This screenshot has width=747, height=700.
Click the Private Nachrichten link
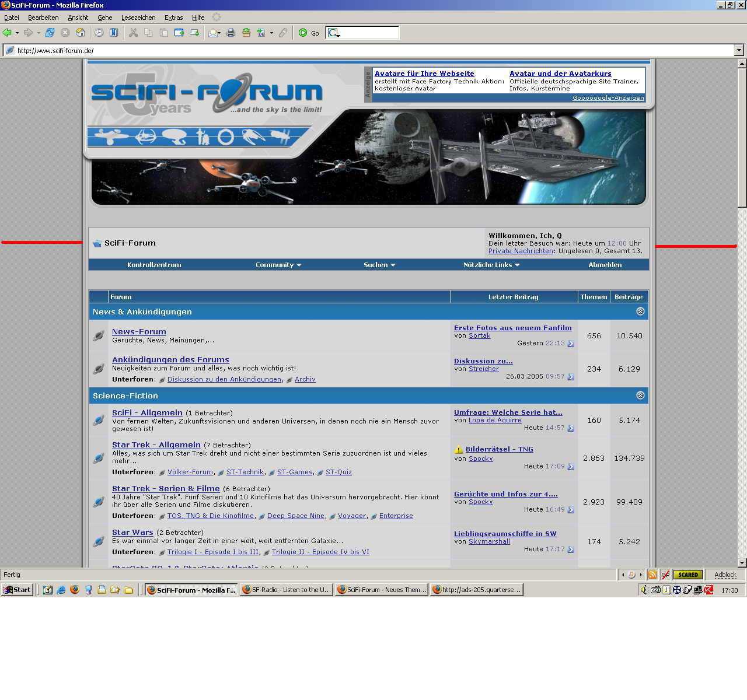coord(521,251)
